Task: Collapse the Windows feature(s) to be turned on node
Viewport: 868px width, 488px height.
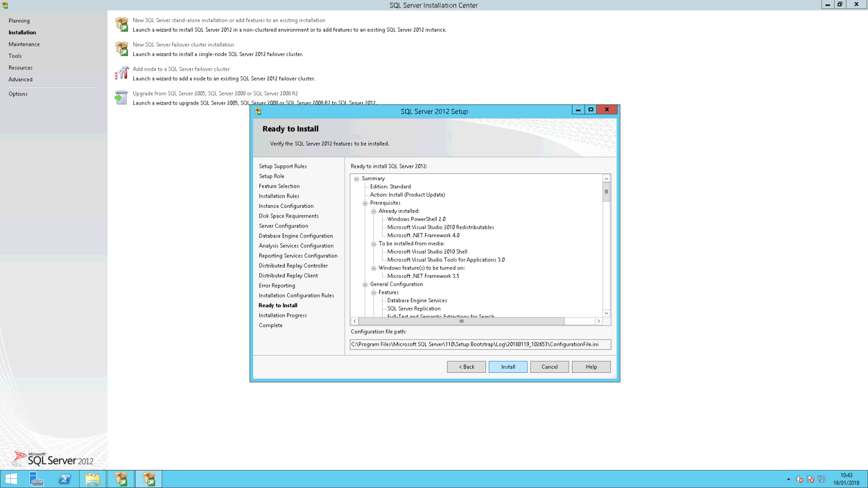Action: click(374, 268)
